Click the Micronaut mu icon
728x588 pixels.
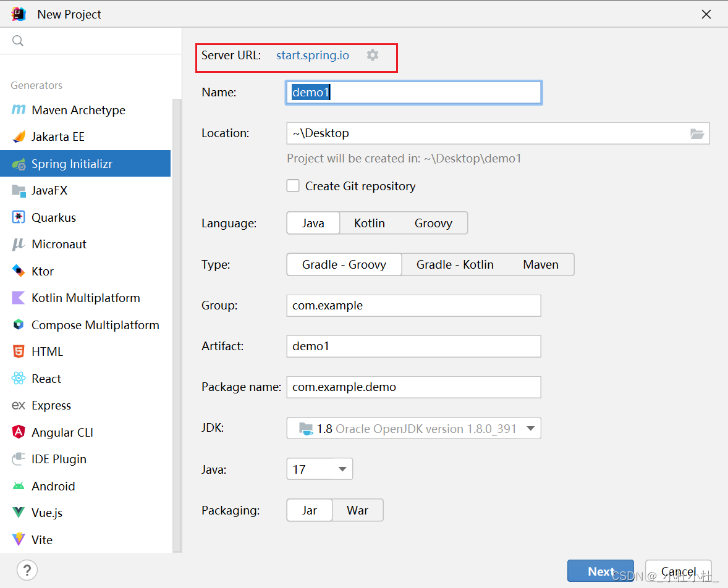point(19,244)
